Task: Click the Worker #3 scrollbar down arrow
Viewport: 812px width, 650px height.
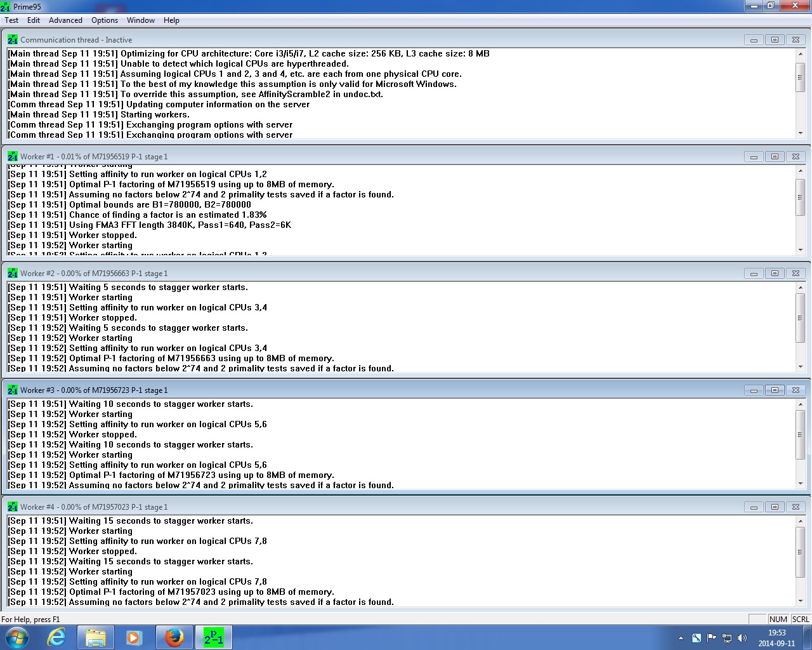Action: click(x=801, y=483)
